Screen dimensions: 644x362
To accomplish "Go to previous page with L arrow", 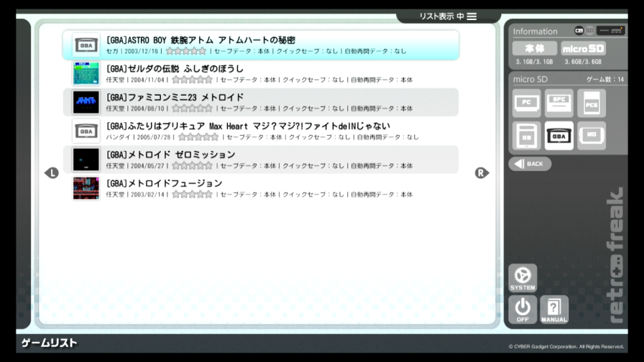I will (52, 173).
